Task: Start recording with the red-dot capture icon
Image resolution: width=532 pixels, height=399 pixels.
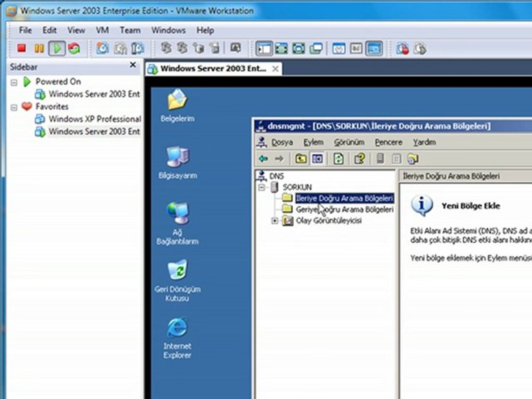Action: pyautogui.click(x=402, y=48)
